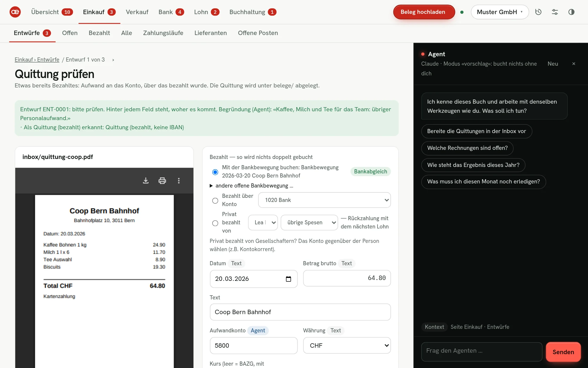This screenshot has height=368, width=588.
Task: Choose 'Welche Rechnungen sind offen?' suggestion
Action: [467, 148]
